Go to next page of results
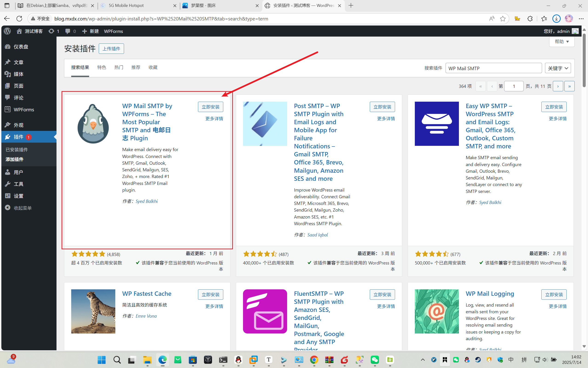 (x=558, y=86)
